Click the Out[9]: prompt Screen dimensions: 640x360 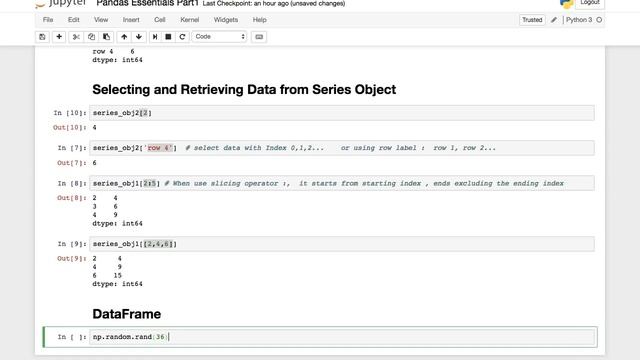[x=72, y=258]
